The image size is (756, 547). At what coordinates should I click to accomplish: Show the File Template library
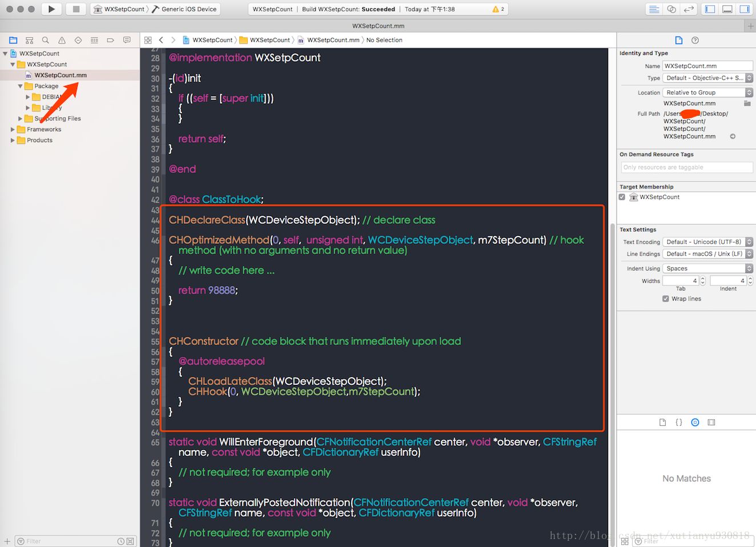(x=662, y=423)
